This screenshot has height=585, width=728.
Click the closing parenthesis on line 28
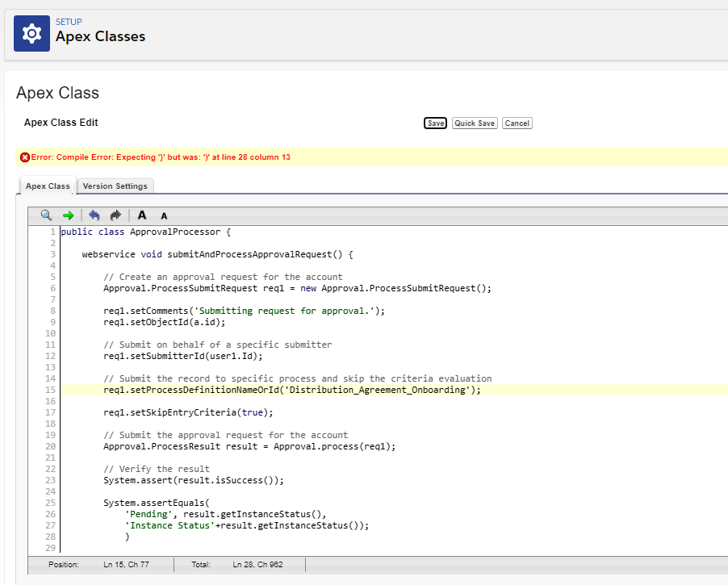127,537
